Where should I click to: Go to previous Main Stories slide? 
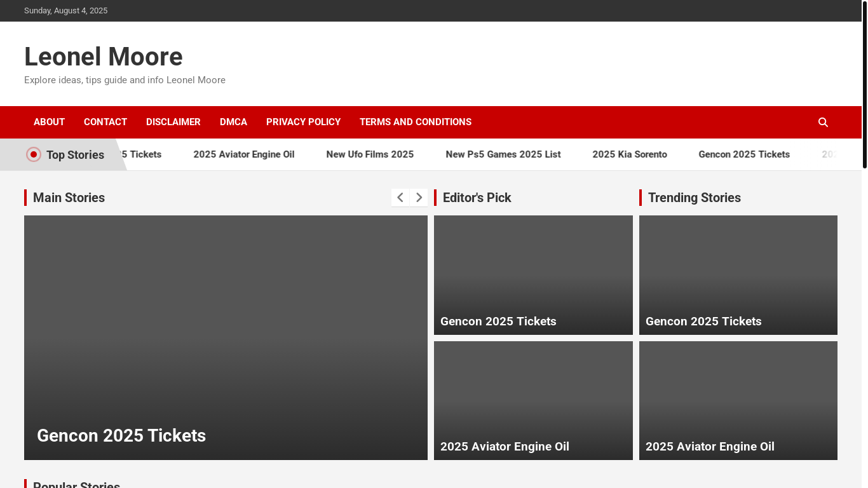[400, 198]
